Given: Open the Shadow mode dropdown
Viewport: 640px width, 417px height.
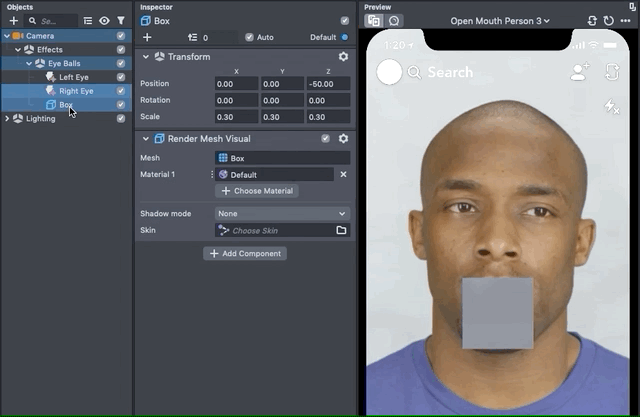Looking at the screenshot, I should (282, 213).
